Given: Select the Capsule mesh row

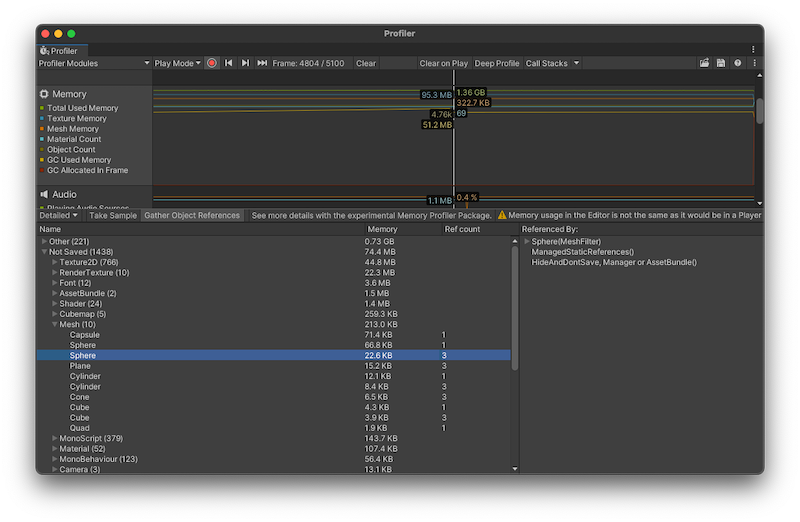Looking at the screenshot, I should point(84,335).
